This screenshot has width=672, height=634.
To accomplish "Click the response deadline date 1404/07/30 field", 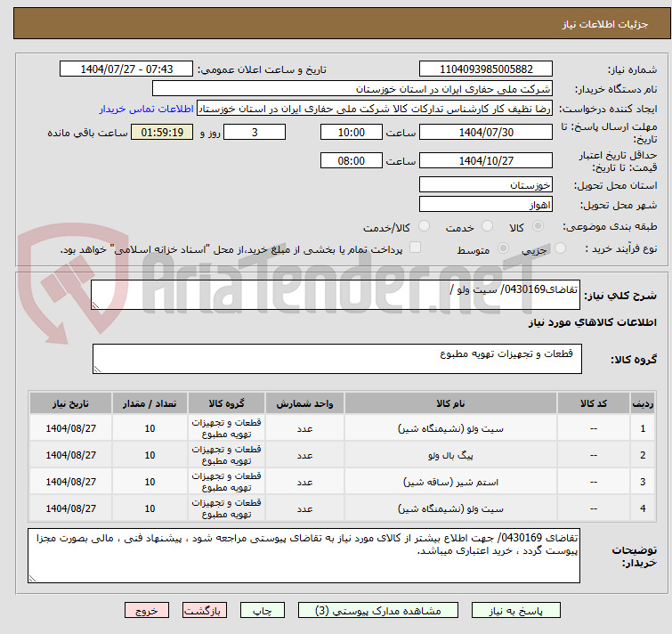I will click(486, 133).
